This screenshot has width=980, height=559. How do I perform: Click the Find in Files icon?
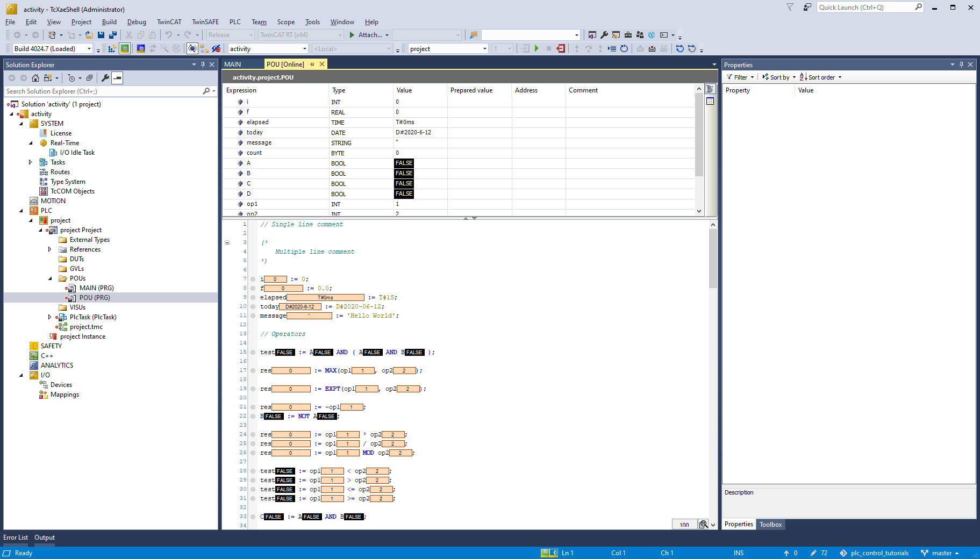pos(473,35)
